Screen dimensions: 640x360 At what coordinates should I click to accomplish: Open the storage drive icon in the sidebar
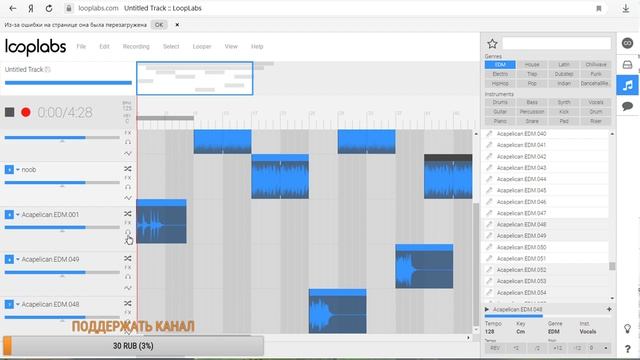click(628, 64)
